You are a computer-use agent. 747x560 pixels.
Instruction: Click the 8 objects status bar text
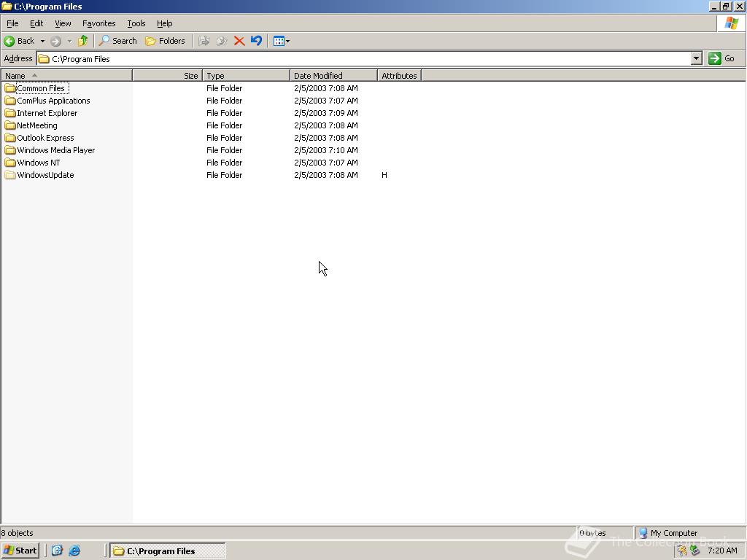click(18, 533)
